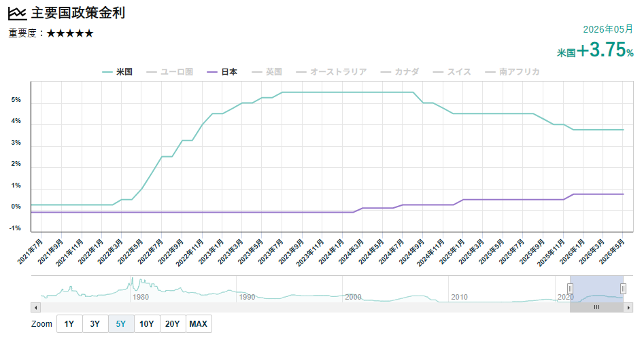Click the 米国+3.75% value readout
Screen dimensions: 644x337
(595, 50)
